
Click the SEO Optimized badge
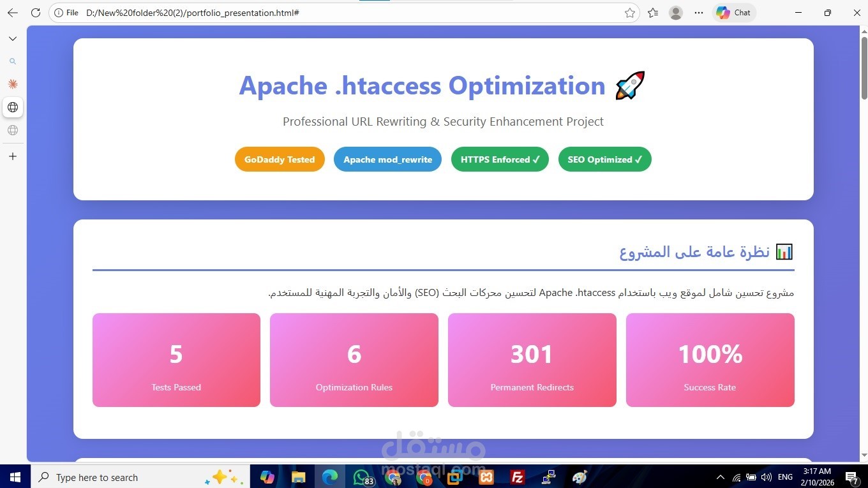coord(604,159)
